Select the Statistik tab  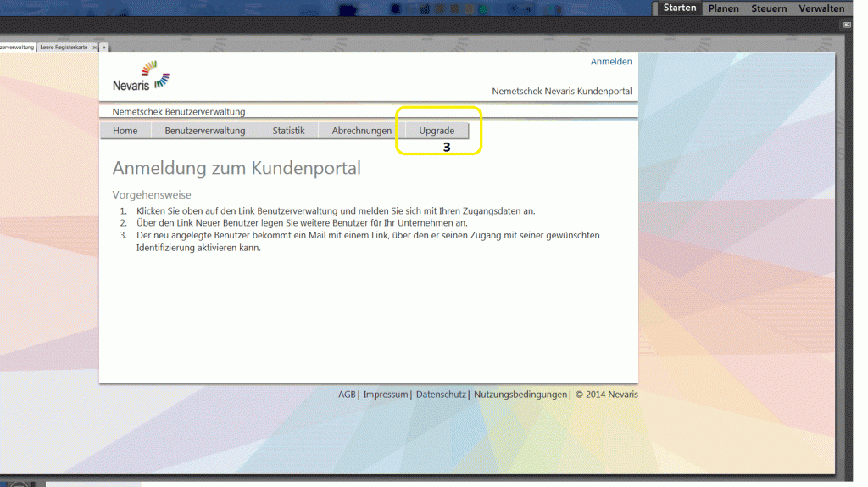tap(288, 131)
